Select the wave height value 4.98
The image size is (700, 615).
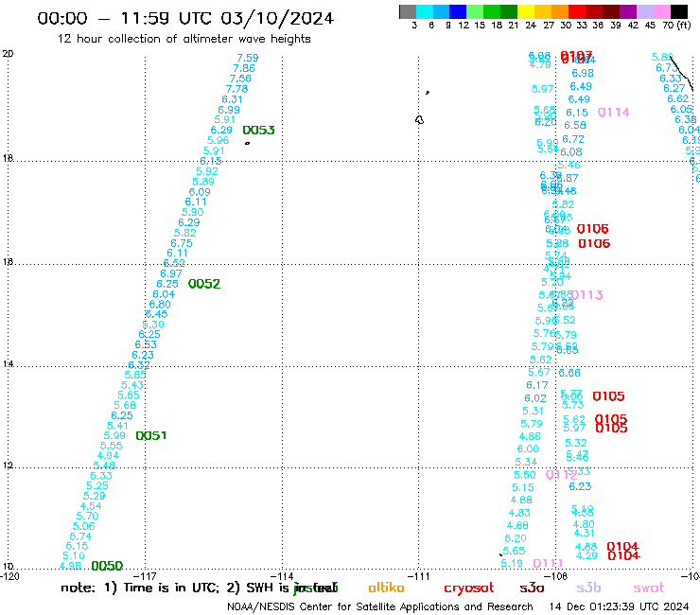70,566
